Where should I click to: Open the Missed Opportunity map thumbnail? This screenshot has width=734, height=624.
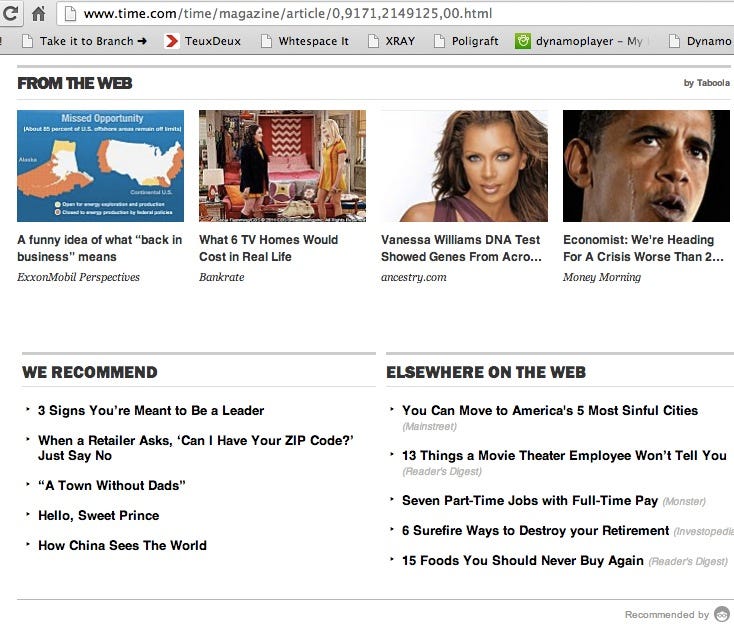(100, 166)
